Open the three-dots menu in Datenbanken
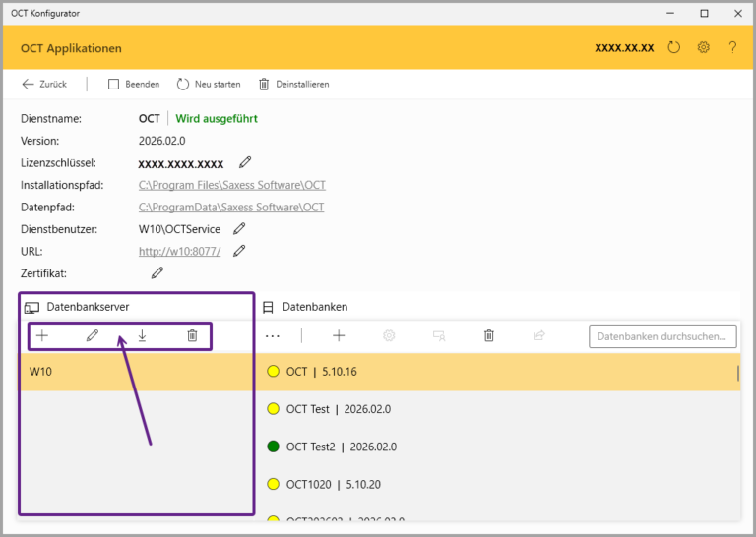This screenshot has width=756, height=537. (273, 336)
